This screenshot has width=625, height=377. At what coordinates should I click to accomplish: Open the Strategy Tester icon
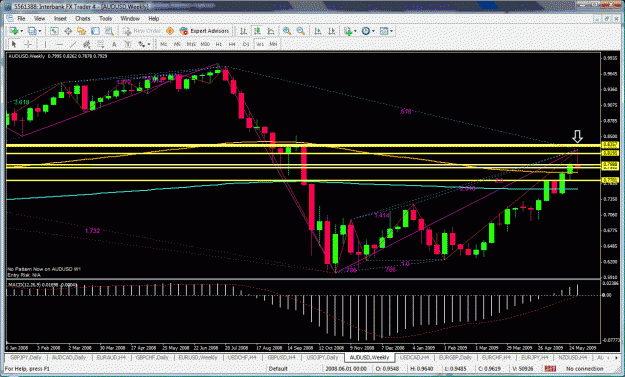tap(109, 31)
